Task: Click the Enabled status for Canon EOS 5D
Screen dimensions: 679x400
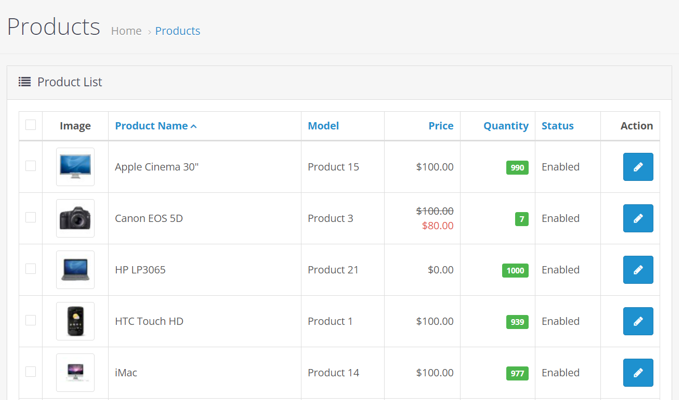Action: click(560, 218)
